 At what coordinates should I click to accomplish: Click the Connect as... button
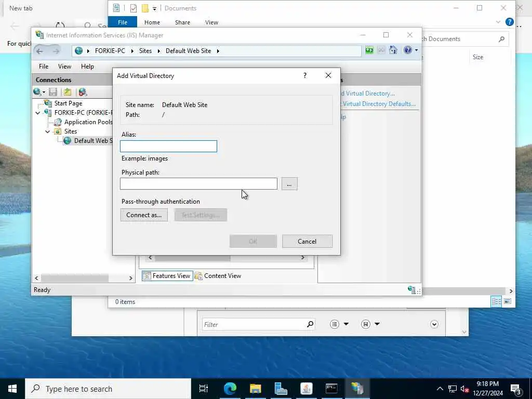click(x=144, y=215)
